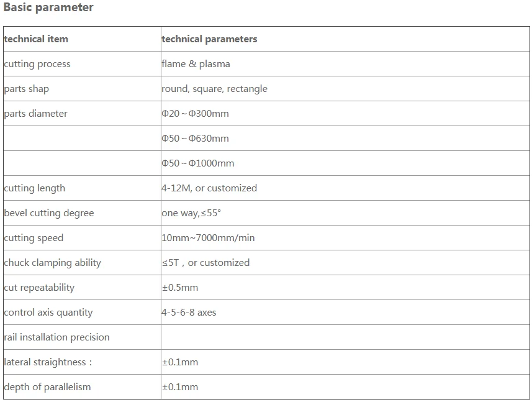
Task: Click the '4-5-6-8 axes' value
Action: (x=189, y=313)
